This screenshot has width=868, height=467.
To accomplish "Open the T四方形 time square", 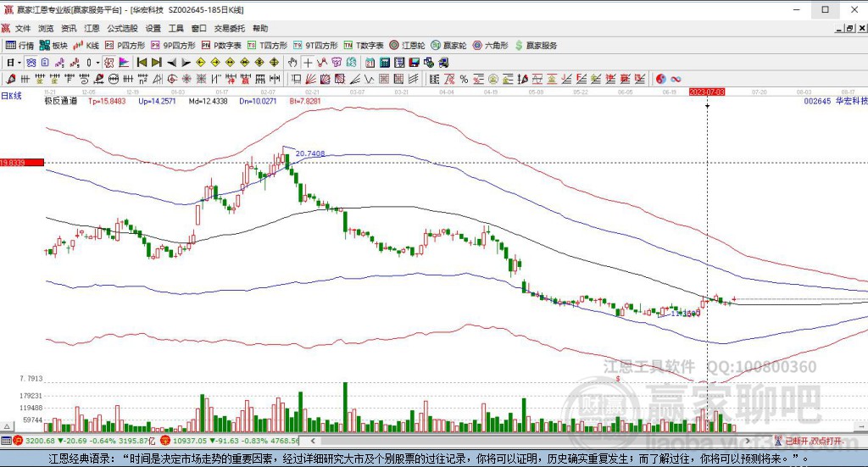I will pyautogui.click(x=267, y=46).
